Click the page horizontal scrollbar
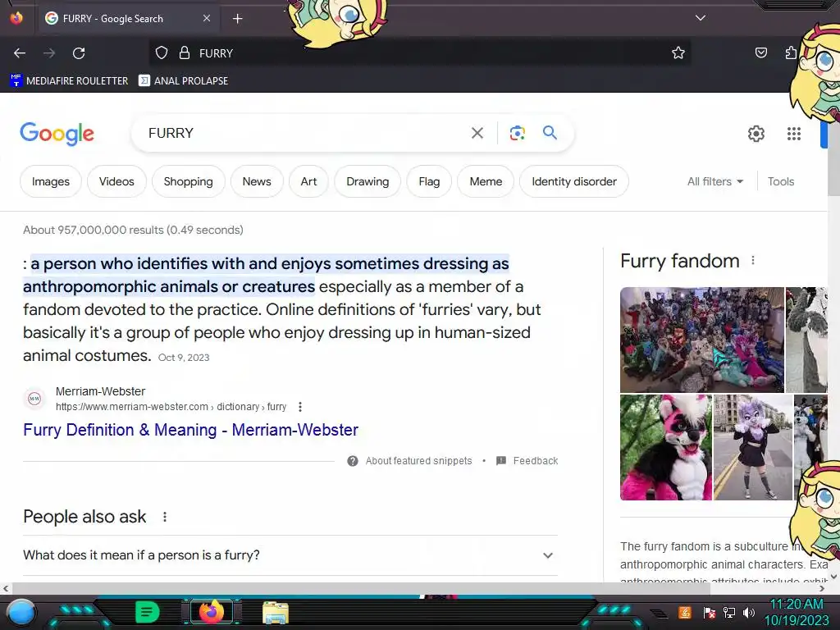 point(361,588)
